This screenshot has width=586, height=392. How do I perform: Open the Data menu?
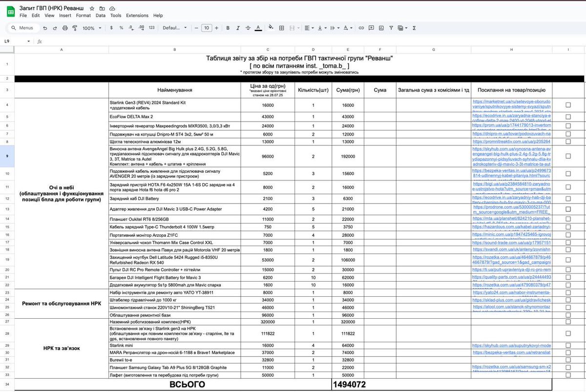[101, 16]
